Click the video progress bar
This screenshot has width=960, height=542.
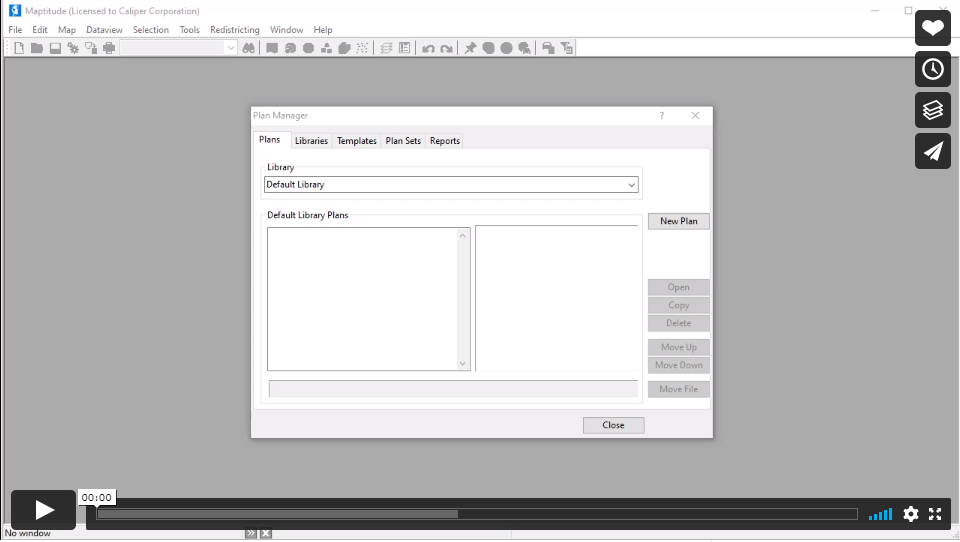477,514
